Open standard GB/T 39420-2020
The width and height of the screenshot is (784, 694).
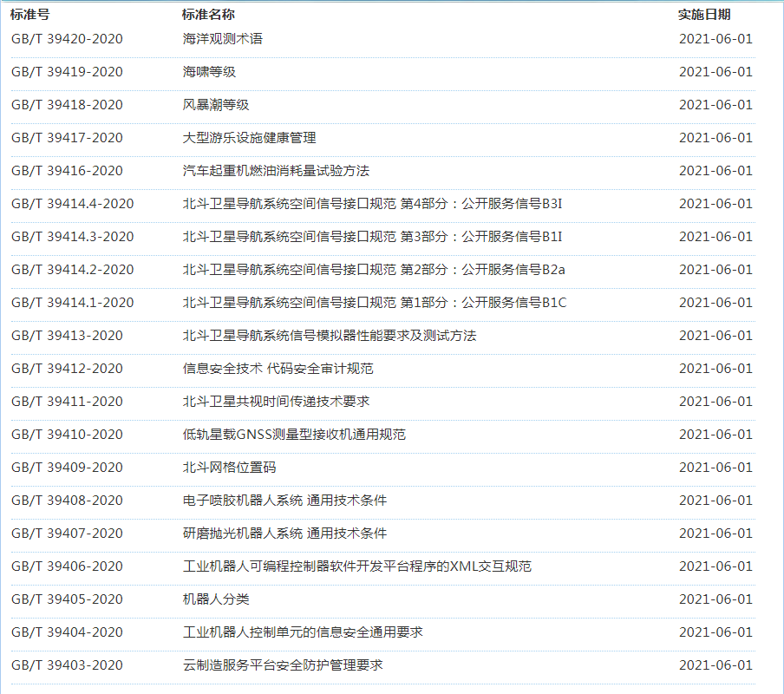coord(67,39)
